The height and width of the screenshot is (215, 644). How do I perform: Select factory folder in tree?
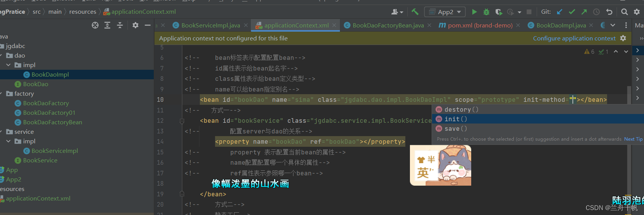click(x=24, y=93)
